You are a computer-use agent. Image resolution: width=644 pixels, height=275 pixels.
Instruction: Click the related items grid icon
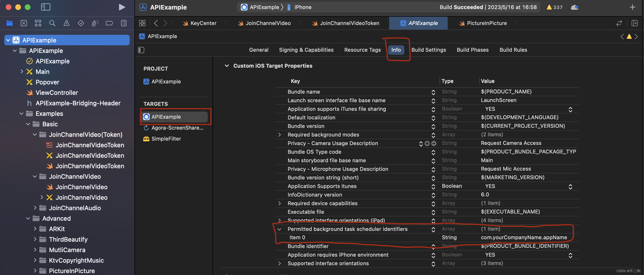pos(142,23)
